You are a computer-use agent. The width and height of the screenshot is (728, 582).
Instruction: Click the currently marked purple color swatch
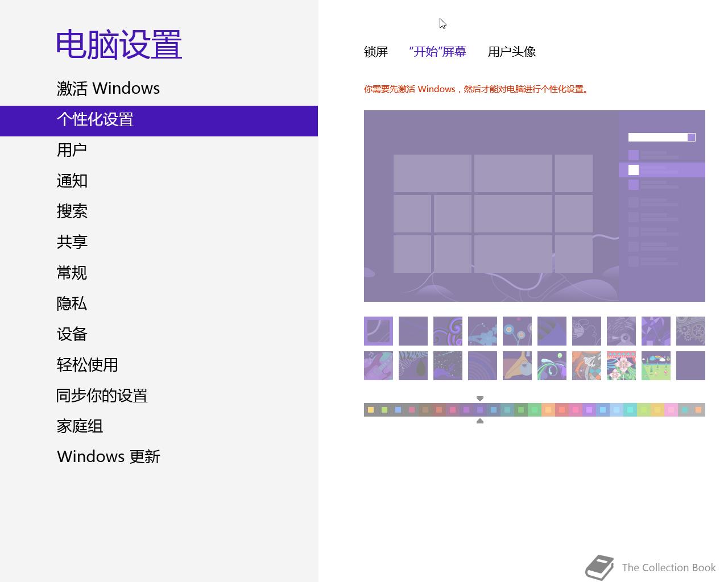(480, 410)
